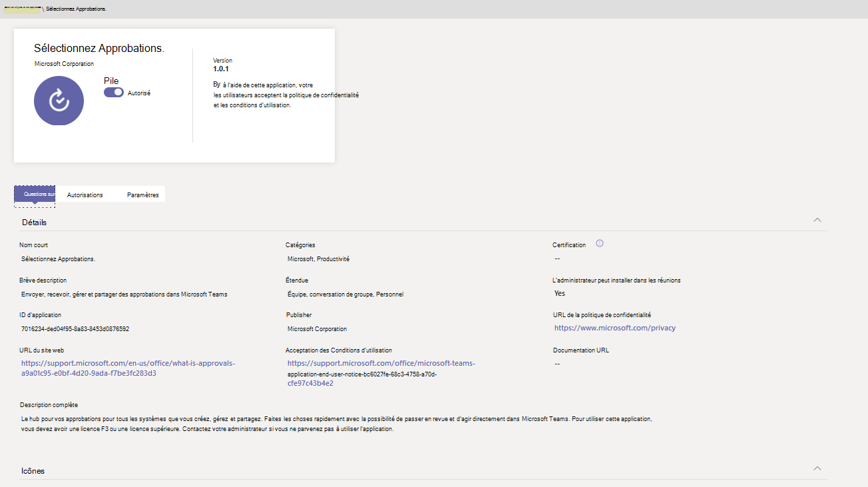Viewport: 868px width, 487px height.
Task: Click the app title heading in the card
Action: (99, 49)
